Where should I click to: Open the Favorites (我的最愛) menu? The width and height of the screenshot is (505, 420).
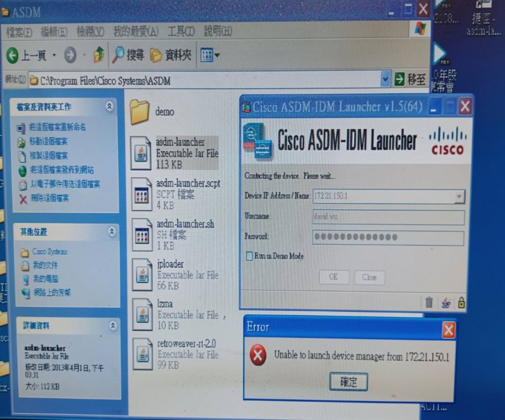tap(136, 32)
